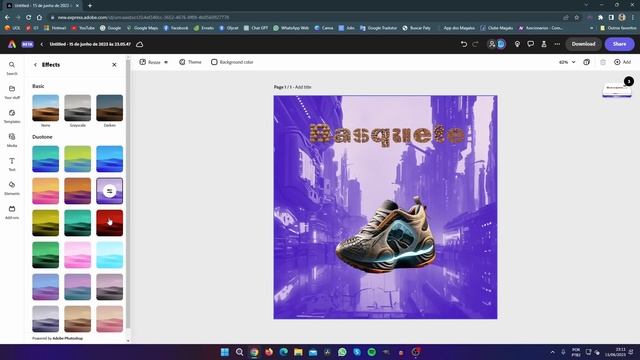Open the Windows Start menu

[x=224, y=352]
